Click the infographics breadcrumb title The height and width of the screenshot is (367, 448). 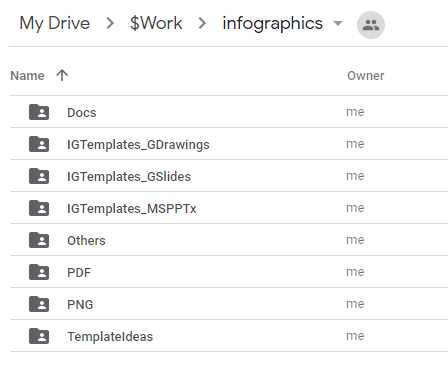273,23
